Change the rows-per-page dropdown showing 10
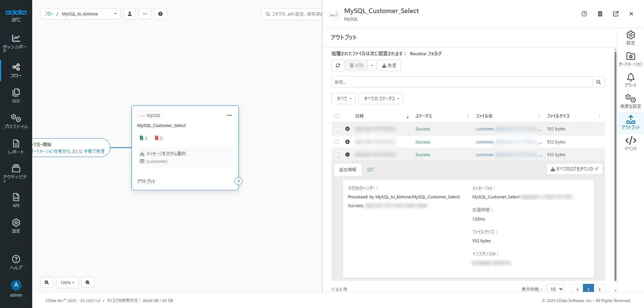The height and width of the screenshot is (308, 644). pos(555,289)
